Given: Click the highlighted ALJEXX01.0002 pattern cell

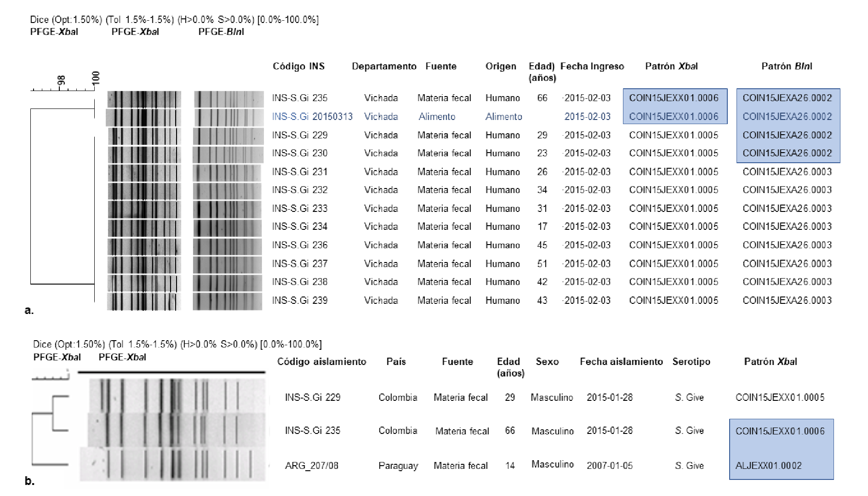Looking at the screenshot, I should 768,466.
